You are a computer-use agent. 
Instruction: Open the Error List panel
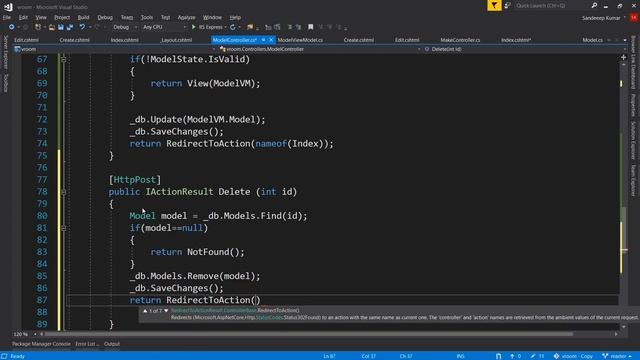[x=87, y=344]
